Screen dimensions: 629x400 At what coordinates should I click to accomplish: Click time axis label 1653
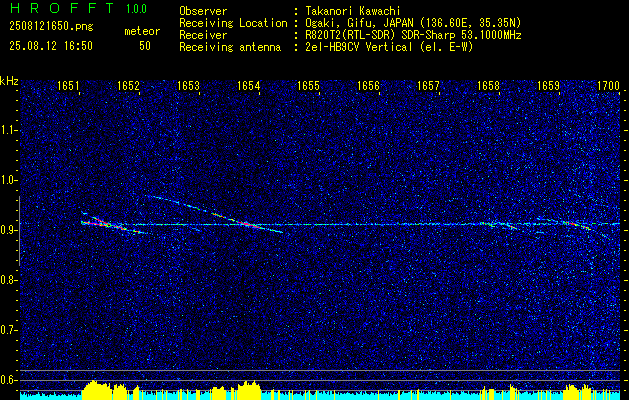click(189, 85)
